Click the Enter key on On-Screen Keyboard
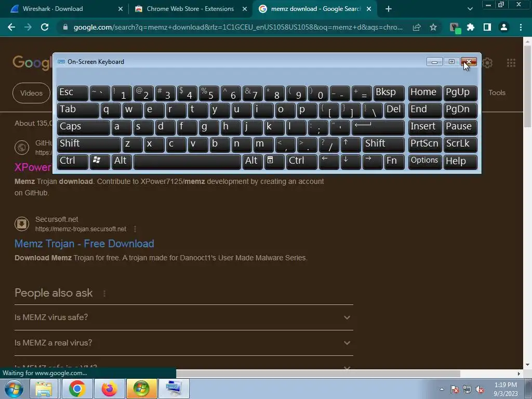Screen dimensions: 532x399 [x=378, y=127]
